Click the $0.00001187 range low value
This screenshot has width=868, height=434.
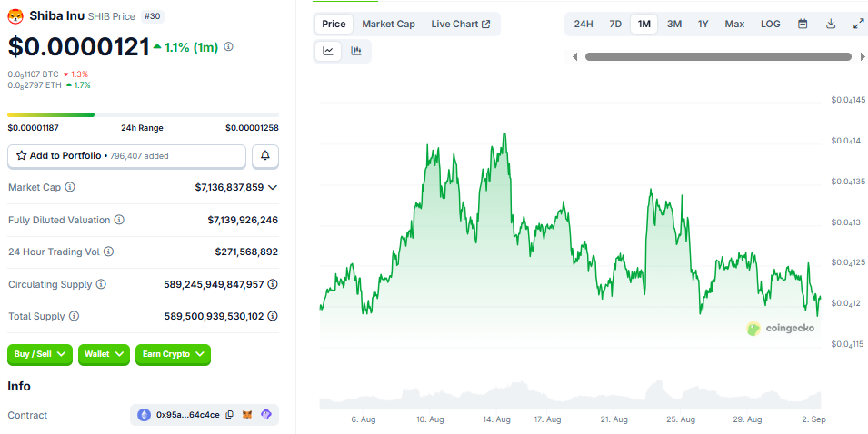coord(34,128)
